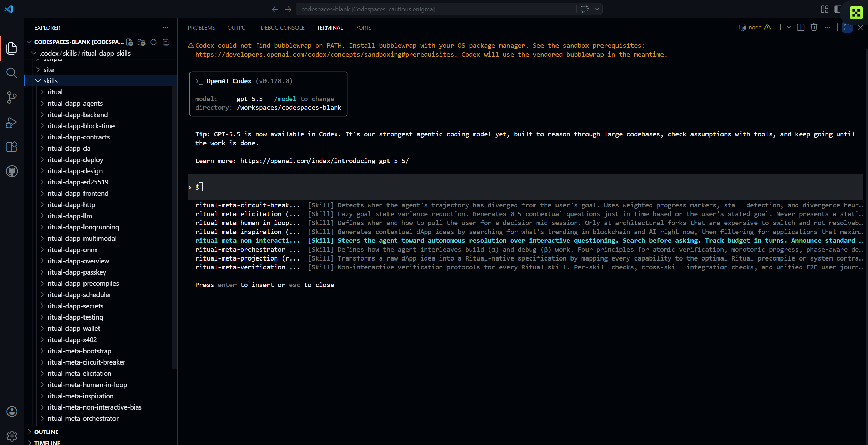Expand the OUTLINE section

101,432
